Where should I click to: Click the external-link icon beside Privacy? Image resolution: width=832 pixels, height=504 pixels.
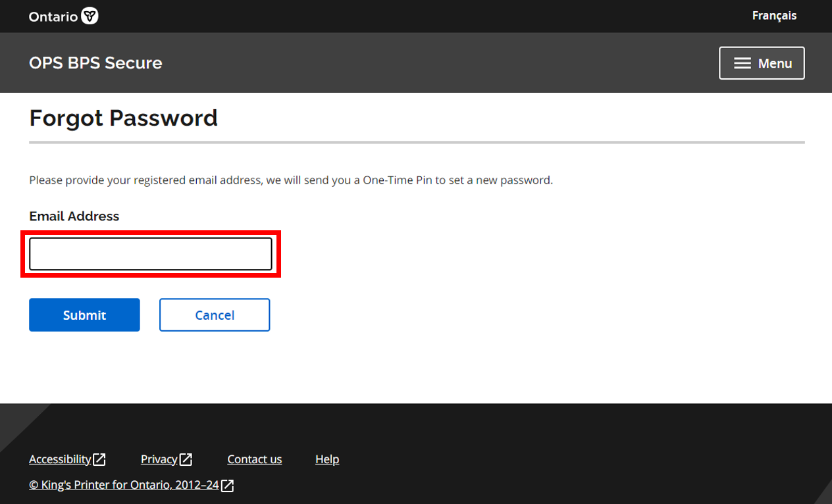point(186,459)
